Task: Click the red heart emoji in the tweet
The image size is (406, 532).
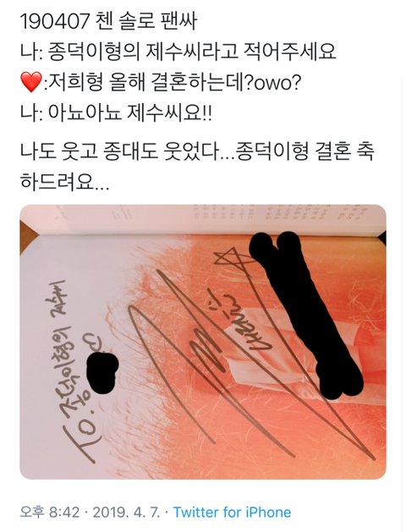Action: [x=30, y=82]
